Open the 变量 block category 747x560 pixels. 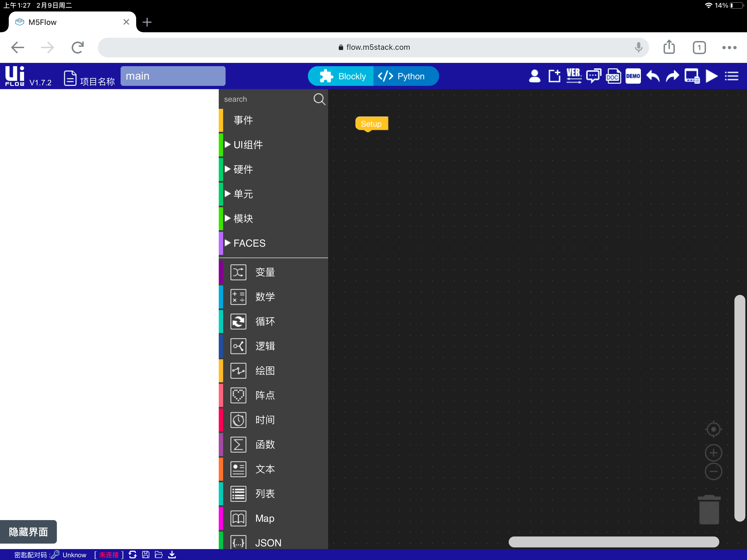[273, 272]
